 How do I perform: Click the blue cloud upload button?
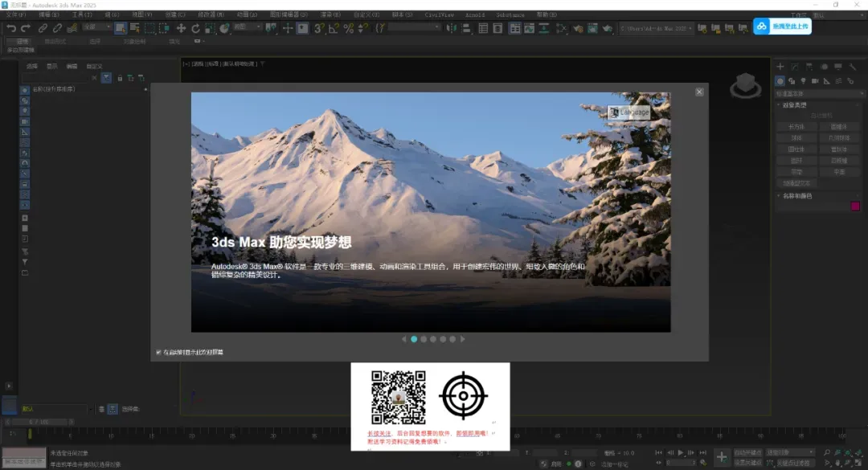click(782, 26)
